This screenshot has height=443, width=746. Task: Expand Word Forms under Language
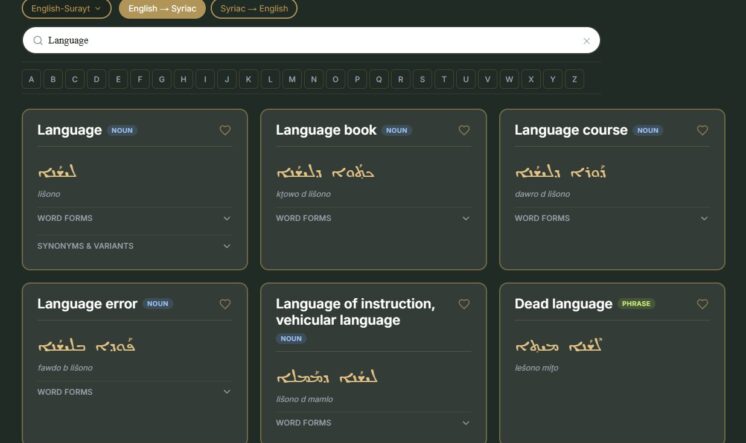pyautogui.click(x=134, y=218)
